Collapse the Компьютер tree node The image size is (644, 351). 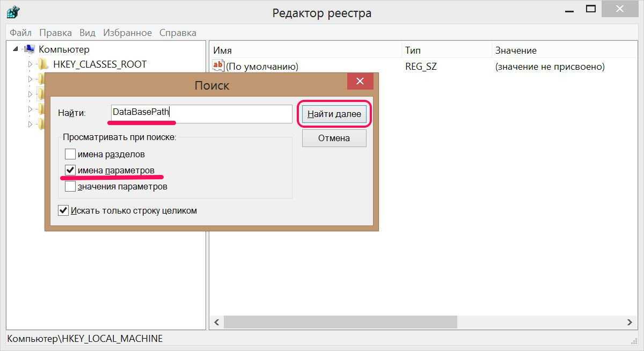point(16,49)
